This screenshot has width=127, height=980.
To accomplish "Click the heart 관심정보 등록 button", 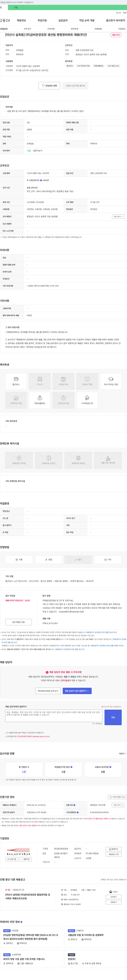I will pyautogui.click(x=49, y=86).
